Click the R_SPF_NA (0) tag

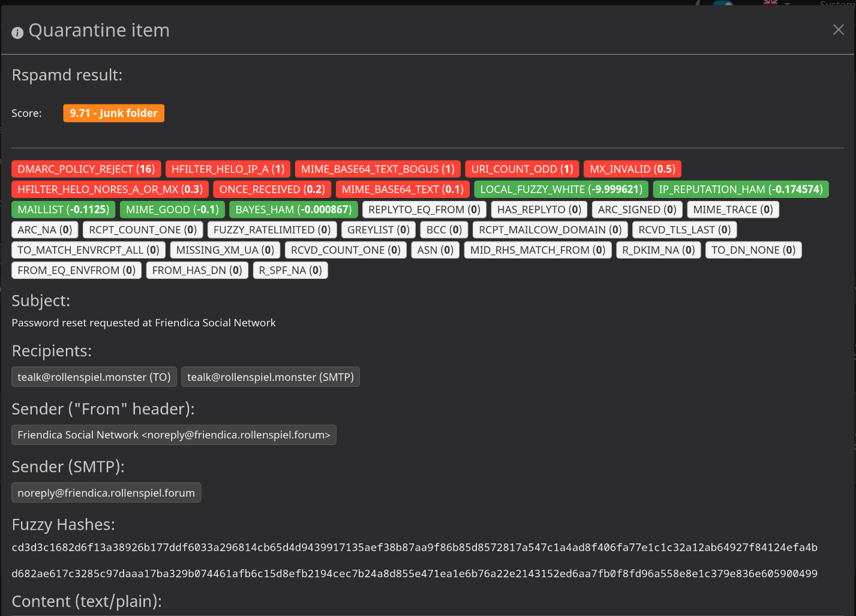click(x=290, y=271)
